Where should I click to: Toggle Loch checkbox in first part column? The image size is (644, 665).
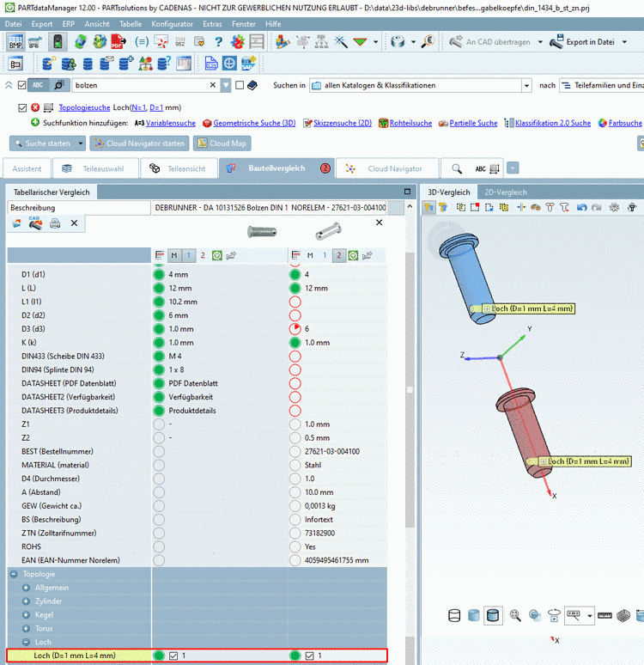tap(173, 656)
